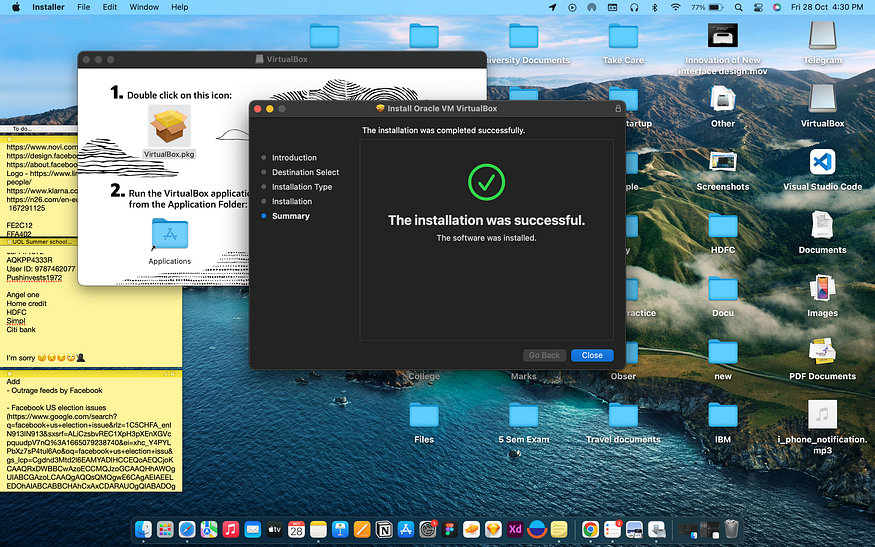Open Control Center in menu bar
This screenshot has height=547, width=875.
(x=758, y=7)
